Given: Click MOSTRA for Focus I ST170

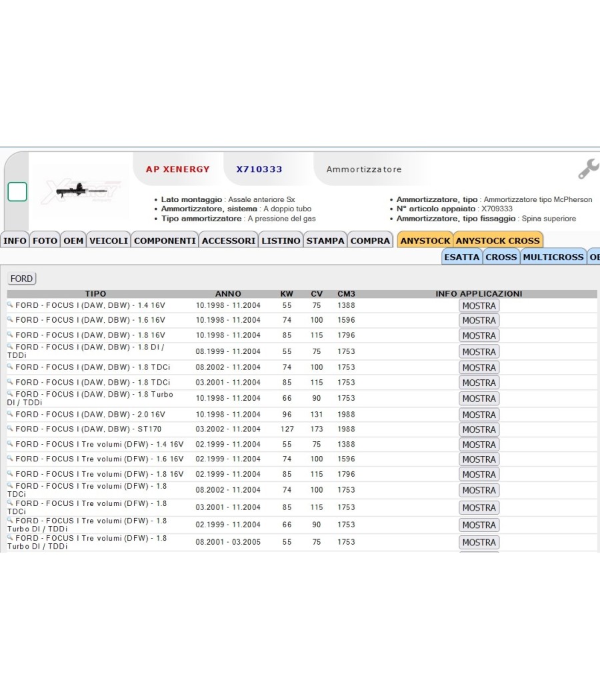Looking at the screenshot, I should coord(479,429).
